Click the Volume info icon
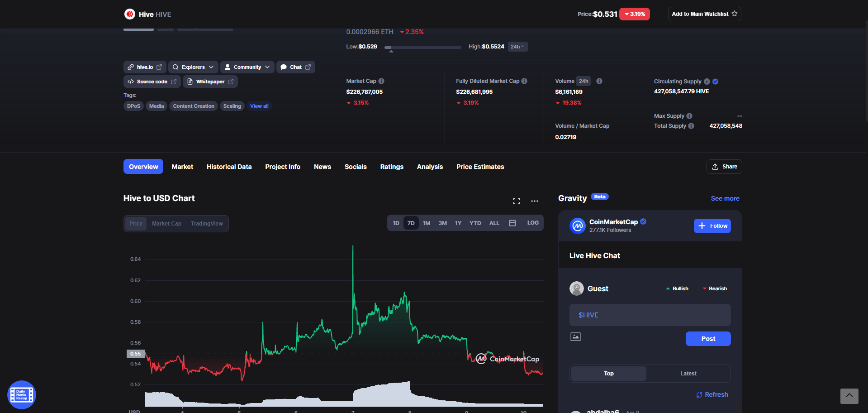868x413 pixels. pos(599,81)
